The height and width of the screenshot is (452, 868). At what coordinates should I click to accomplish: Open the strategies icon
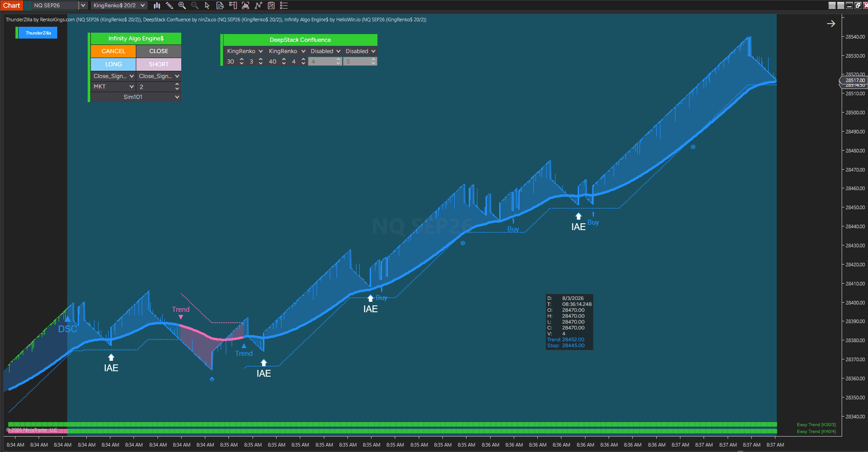pyautogui.click(x=258, y=5)
